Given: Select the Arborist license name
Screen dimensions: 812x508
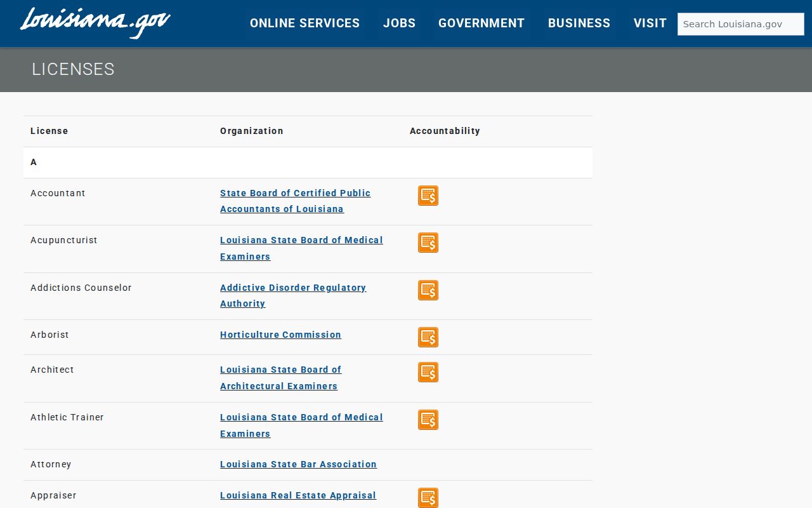Looking at the screenshot, I should coord(49,335).
